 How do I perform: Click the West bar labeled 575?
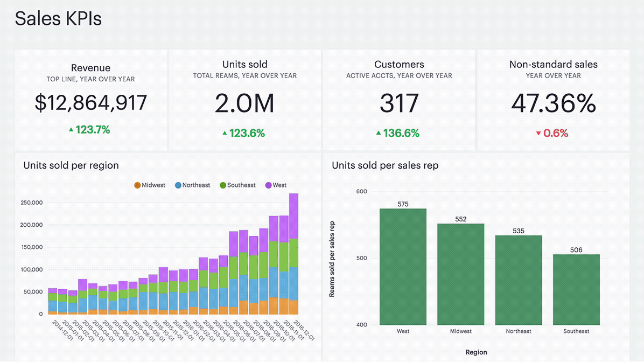click(403, 267)
